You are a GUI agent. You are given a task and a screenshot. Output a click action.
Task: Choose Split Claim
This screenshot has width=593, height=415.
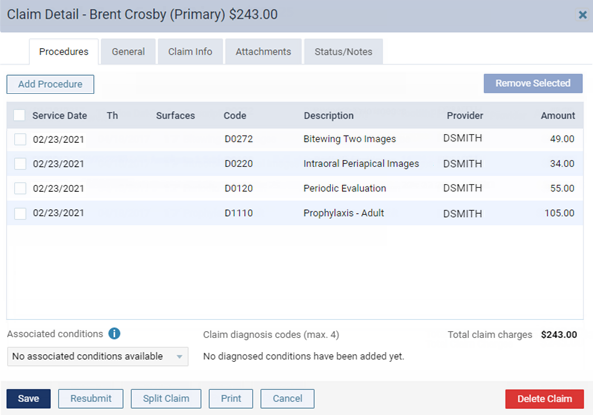point(166,399)
